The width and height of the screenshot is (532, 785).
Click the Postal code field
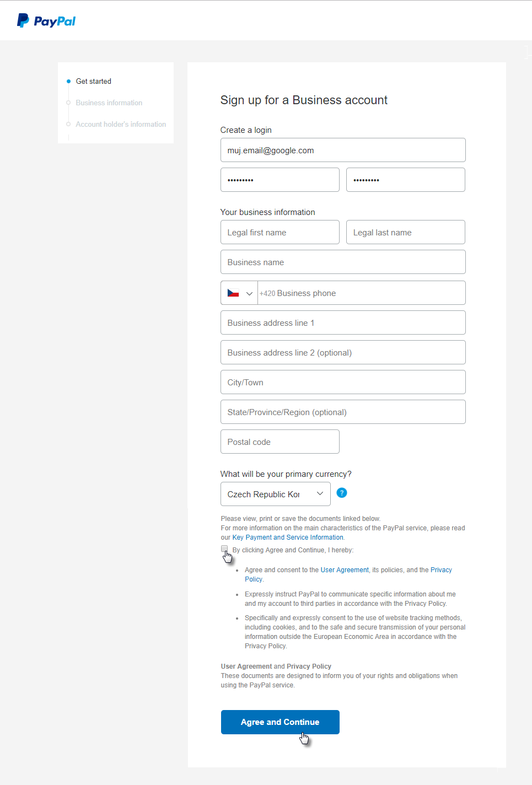(x=280, y=442)
